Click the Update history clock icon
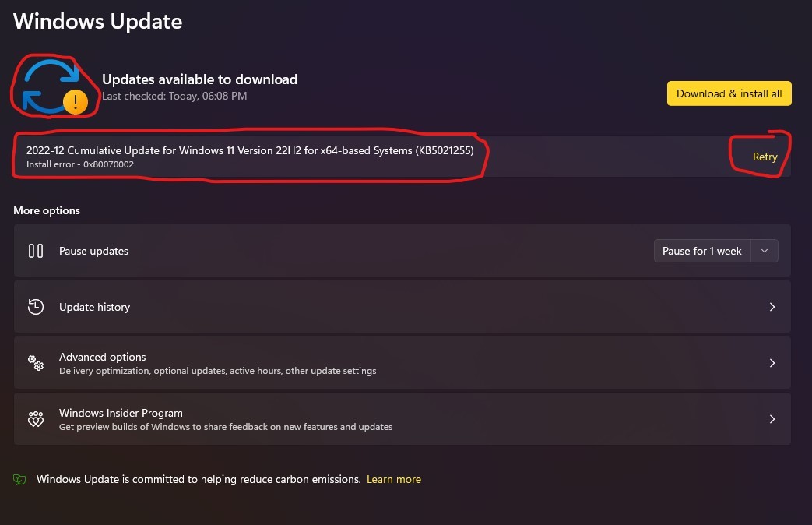 pos(36,307)
